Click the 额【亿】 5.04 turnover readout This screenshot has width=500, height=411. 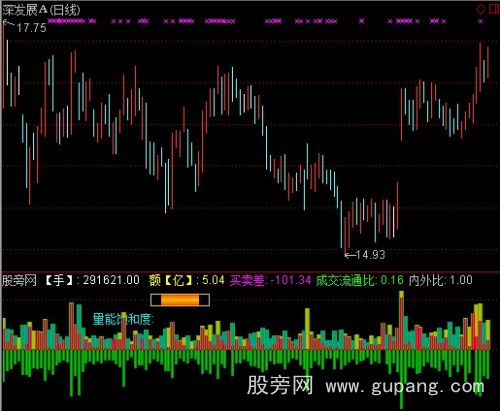[x=187, y=280]
